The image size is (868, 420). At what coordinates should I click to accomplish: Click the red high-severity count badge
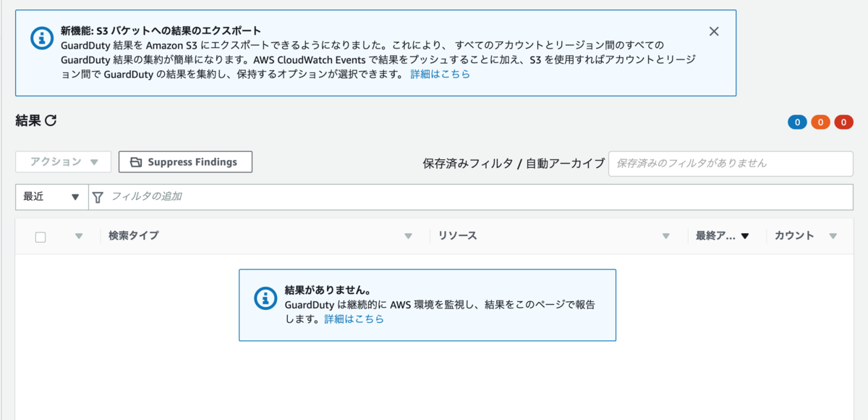843,122
